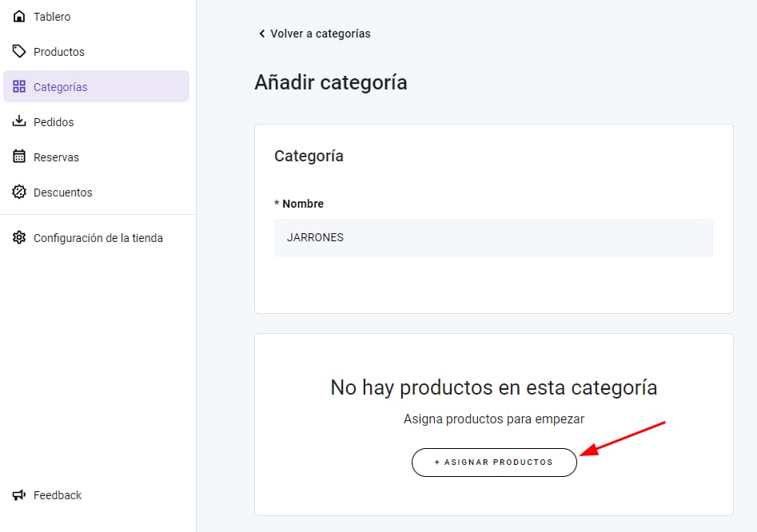Open the Tablero menu item
This screenshot has height=532, width=757.
[96, 17]
